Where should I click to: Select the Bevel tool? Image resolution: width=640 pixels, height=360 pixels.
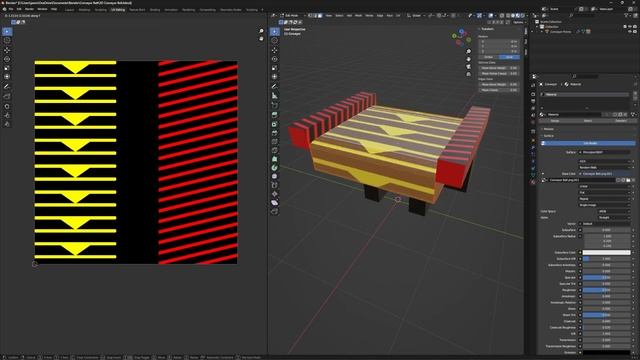coord(275,133)
